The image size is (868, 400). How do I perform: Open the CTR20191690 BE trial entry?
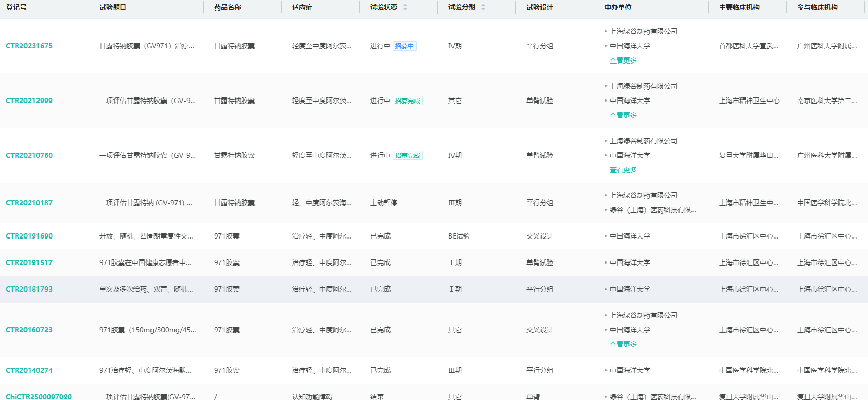click(x=29, y=236)
